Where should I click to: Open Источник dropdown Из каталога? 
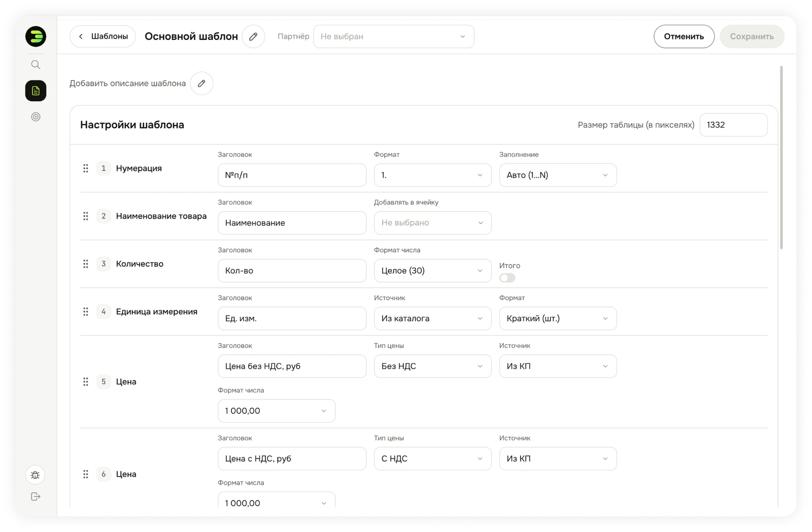(433, 318)
